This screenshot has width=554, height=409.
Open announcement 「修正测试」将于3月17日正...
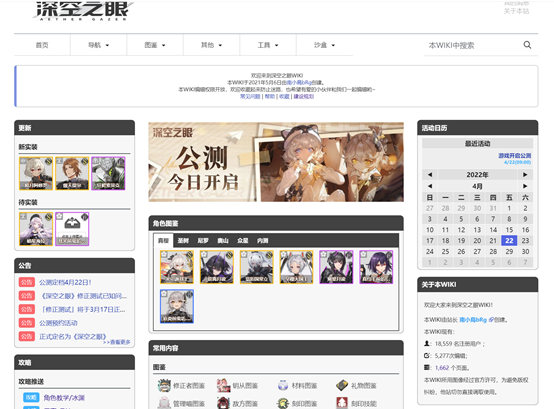pos(82,309)
